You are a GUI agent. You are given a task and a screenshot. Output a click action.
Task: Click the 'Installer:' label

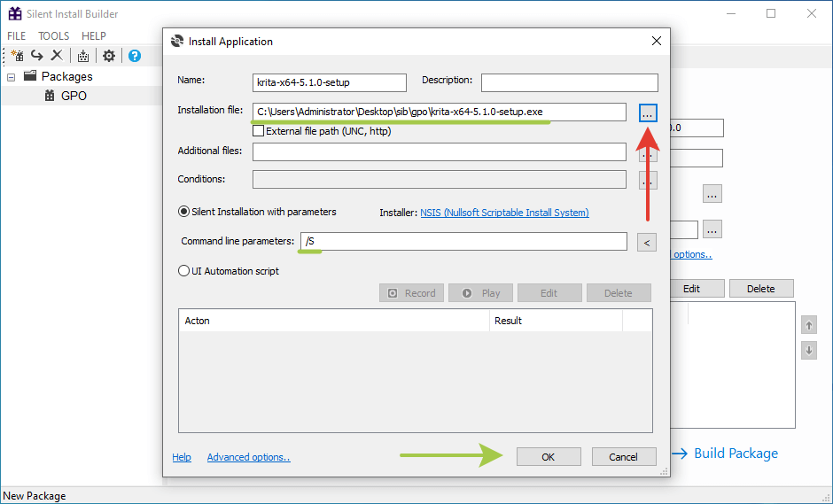(x=399, y=213)
